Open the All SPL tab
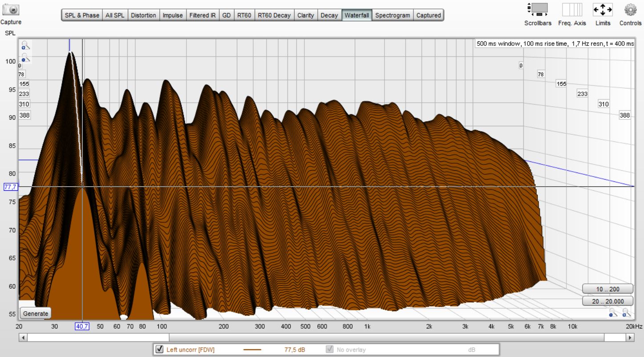The height and width of the screenshot is (357, 644). (115, 15)
